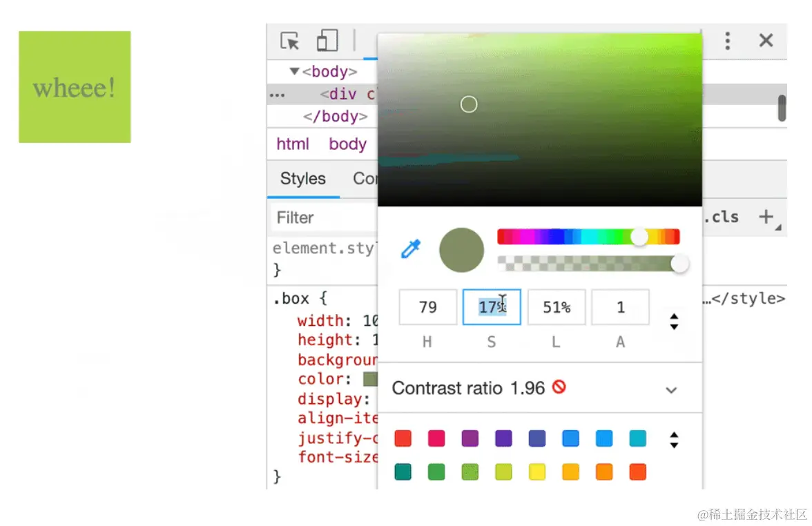
Task: Open the Computed tab
Action: pos(365,179)
